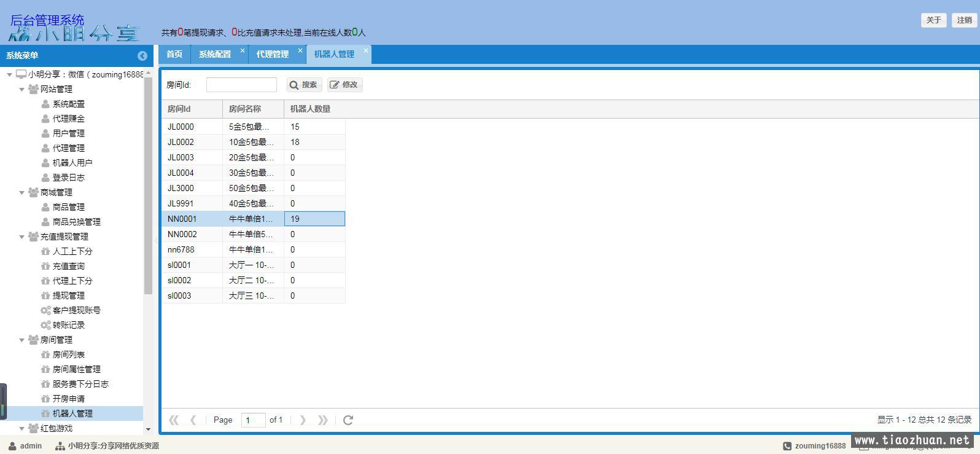
Task: Go to next page arrow
Action: click(303, 420)
